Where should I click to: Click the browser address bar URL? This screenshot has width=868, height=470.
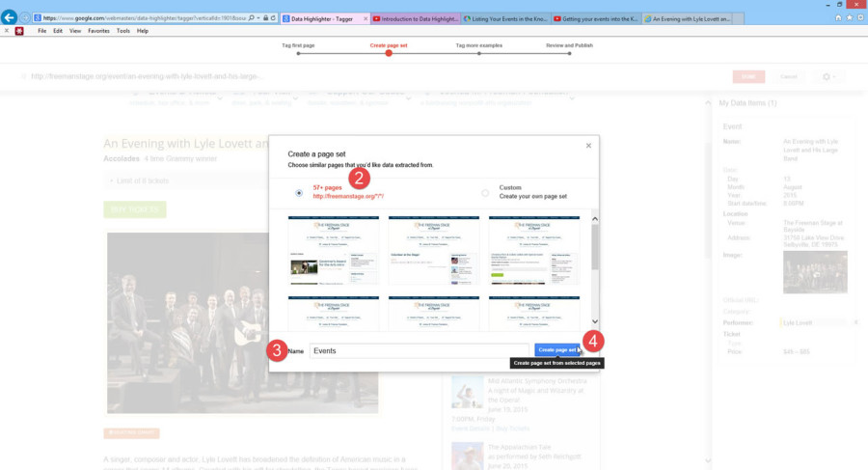point(144,17)
